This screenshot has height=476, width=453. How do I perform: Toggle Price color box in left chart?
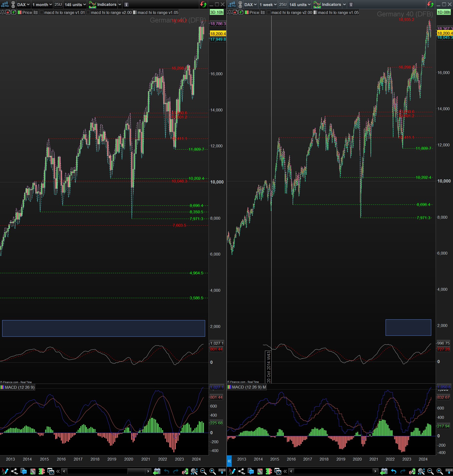[20, 12]
